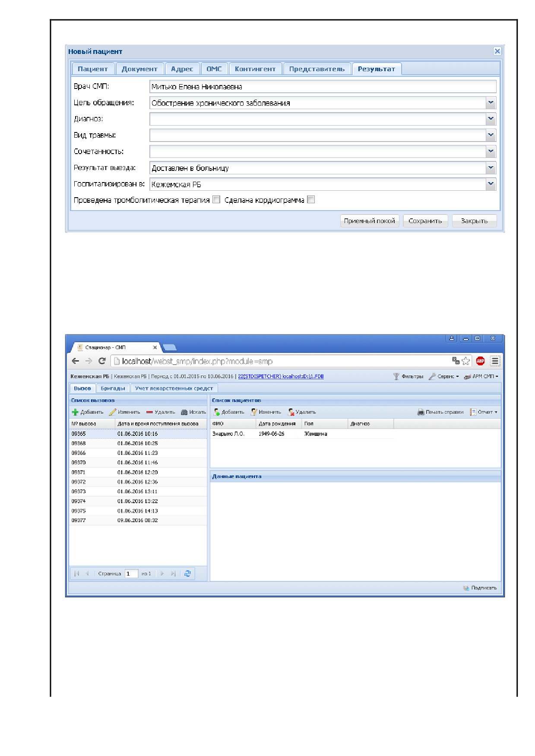Bookmark the page with star icon
Viewport: 535px width, 756px height.
tap(465, 361)
